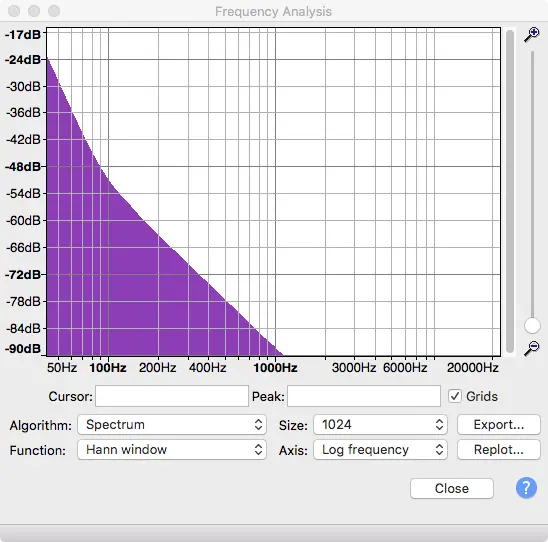Click the -17dB axis label

pyautogui.click(x=23, y=35)
